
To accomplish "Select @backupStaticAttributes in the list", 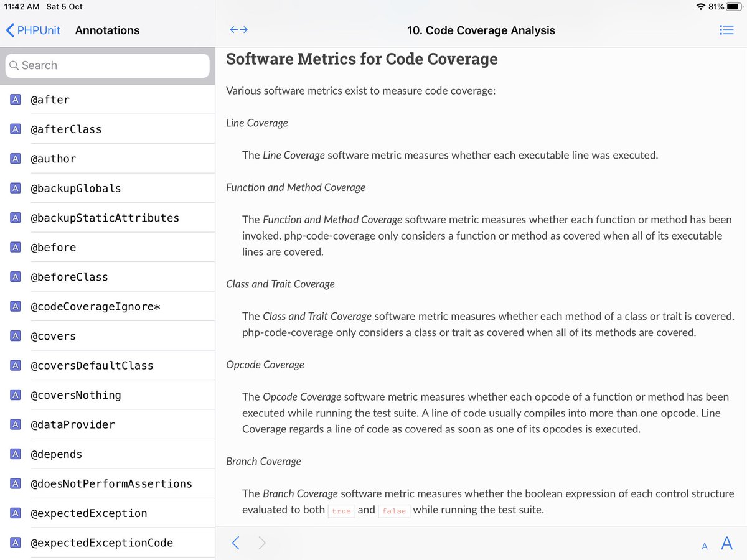I will [x=105, y=218].
